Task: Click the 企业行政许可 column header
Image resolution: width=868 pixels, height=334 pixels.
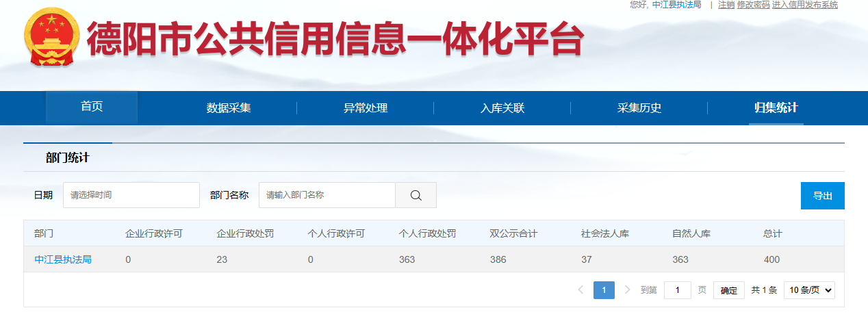Action: click(154, 234)
